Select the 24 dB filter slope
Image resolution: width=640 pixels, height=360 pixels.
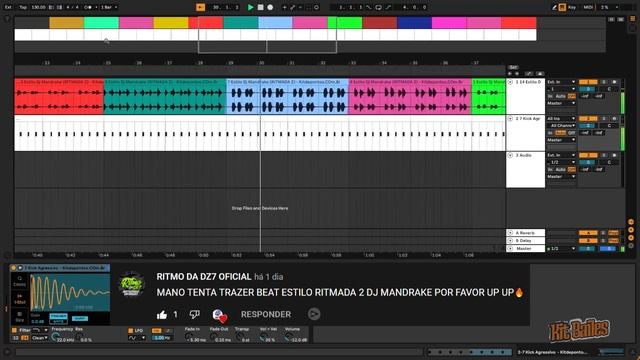(25, 338)
